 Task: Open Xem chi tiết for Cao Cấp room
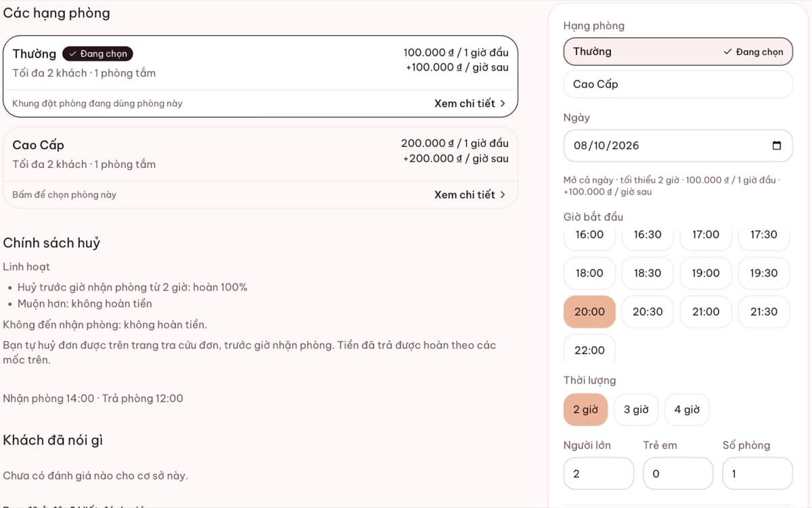tap(470, 194)
